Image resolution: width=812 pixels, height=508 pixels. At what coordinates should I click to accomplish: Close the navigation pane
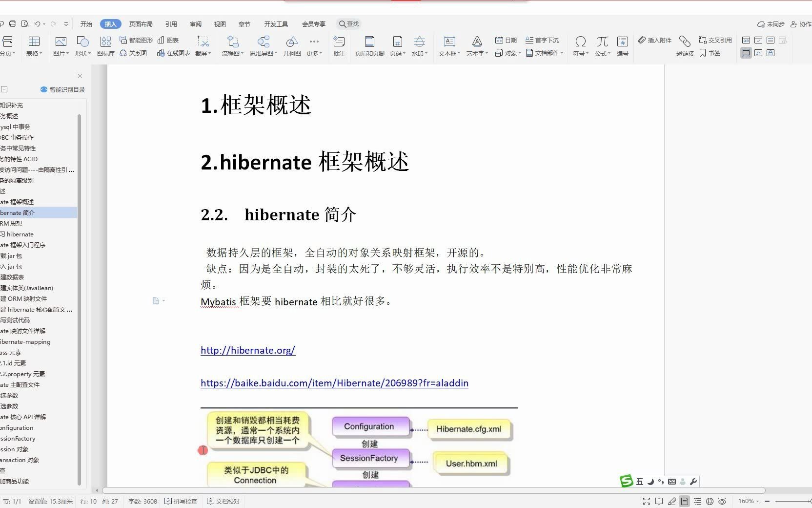point(80,76)
